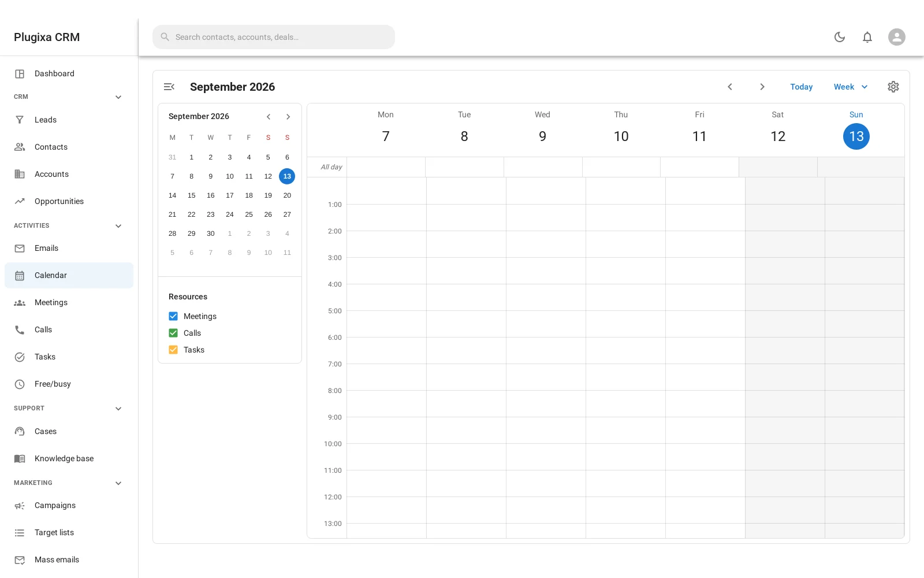This screenshot has height=578, width=924.
Task: Click Wednesday all-day cell
Action: click(x=543, y=167)
